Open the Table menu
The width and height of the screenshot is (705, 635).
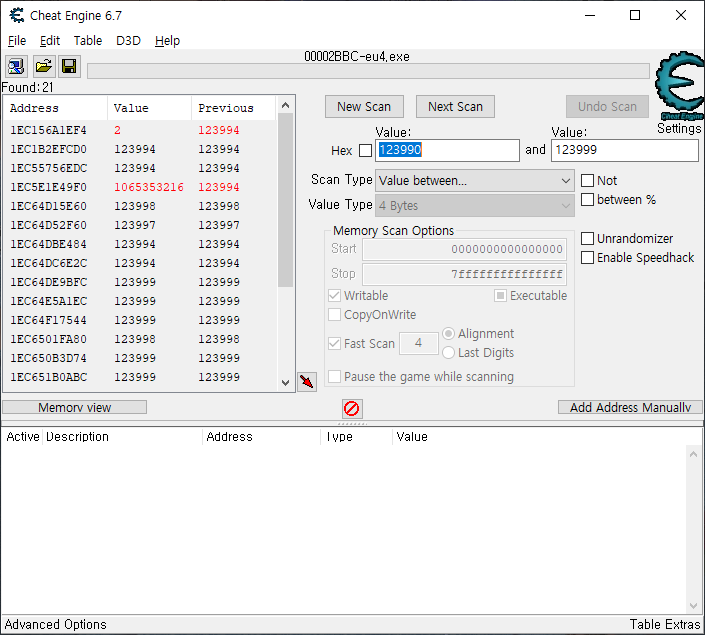click(x=88, y=40)
